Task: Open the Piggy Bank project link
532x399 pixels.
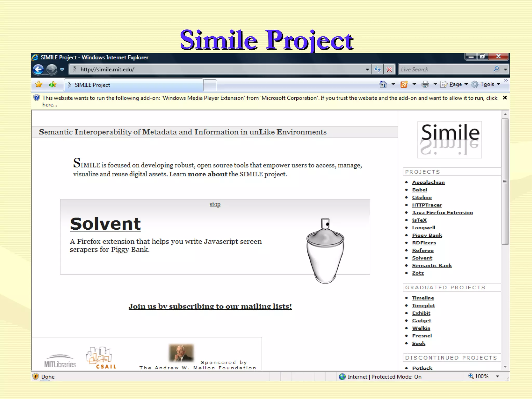Action: pyautogui.click(x=427, y=235)
